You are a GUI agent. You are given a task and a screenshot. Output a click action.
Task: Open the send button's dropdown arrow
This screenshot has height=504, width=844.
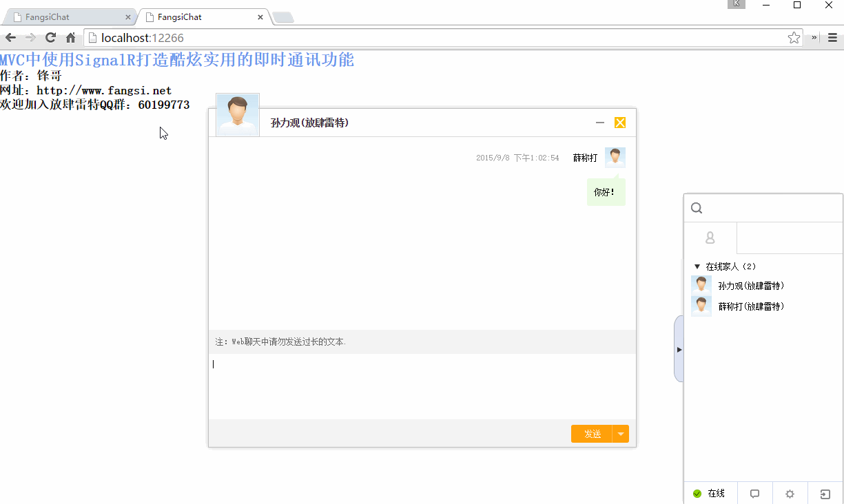[621, 434]
